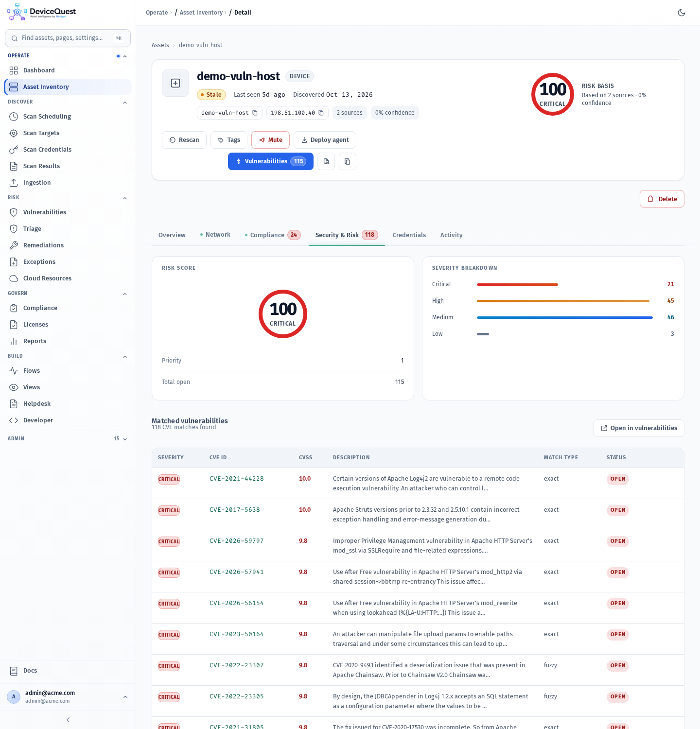Open Views eye icon
The image size is (700, 729).
(x=14, y=387)
